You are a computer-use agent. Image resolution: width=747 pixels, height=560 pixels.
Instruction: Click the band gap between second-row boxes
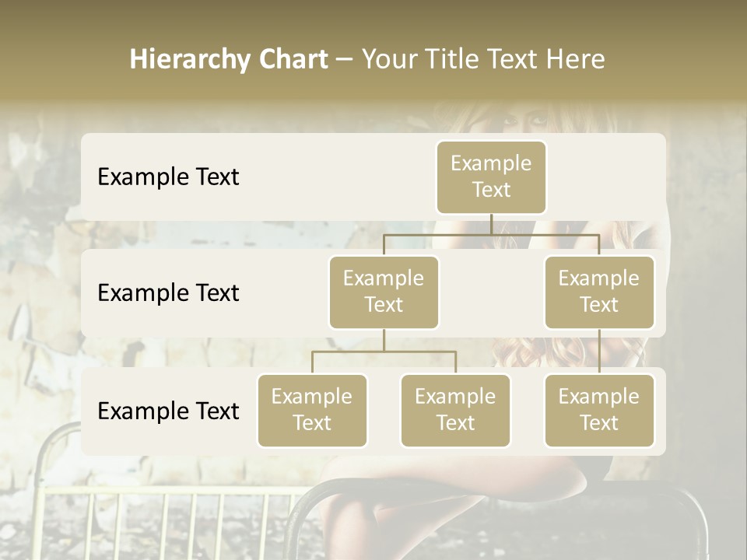[x=491, y=296]
